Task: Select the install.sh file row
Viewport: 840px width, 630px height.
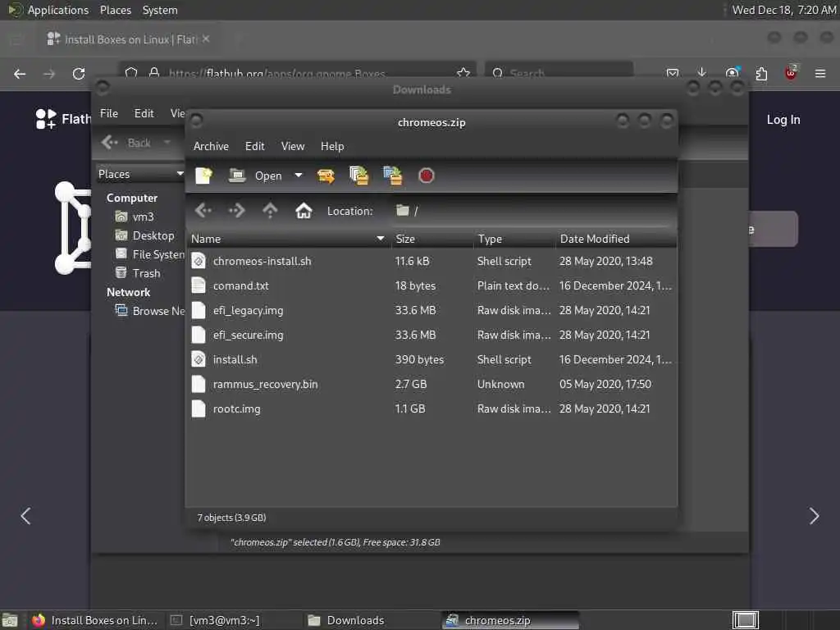Action: pos(431,359)
